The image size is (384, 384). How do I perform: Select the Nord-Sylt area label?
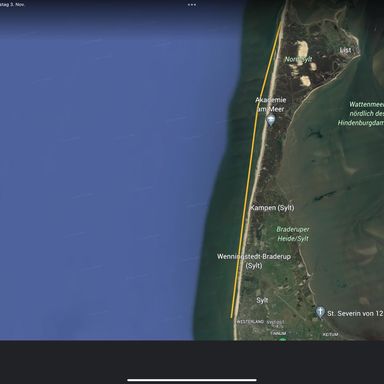tap(299, 59)
